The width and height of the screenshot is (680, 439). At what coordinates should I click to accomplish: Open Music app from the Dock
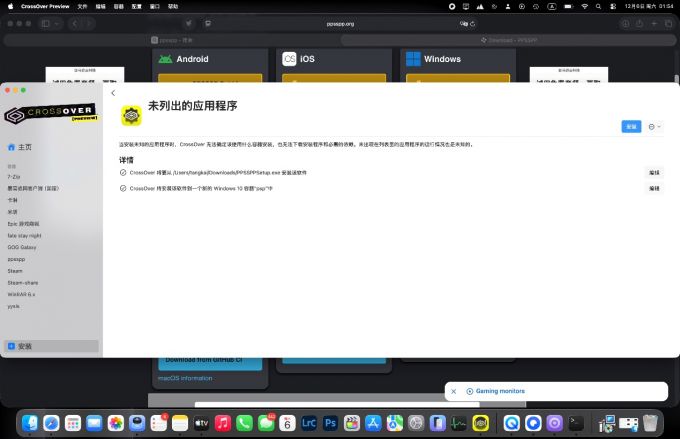(x=223, y=423)
